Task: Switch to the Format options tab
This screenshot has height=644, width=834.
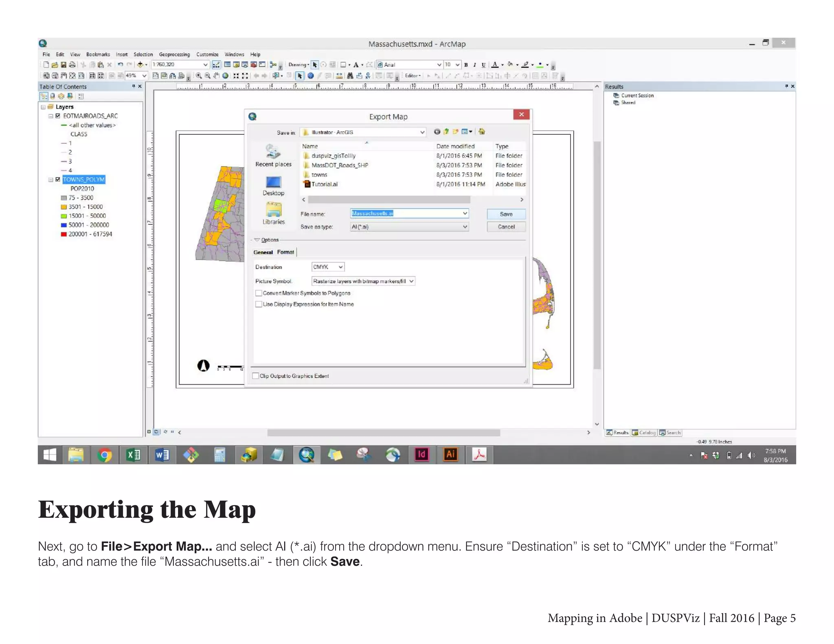Action: tap(285, 252)
